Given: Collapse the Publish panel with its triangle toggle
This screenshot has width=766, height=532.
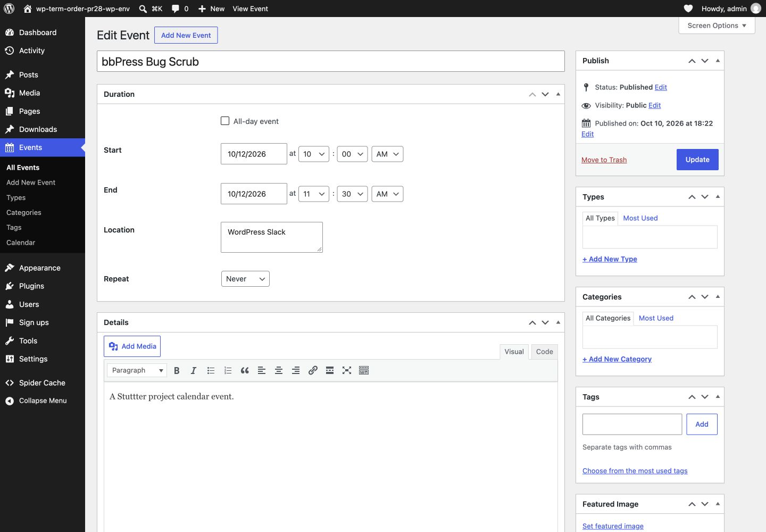Looking at the screenshot, I should [x=718, y=61].
